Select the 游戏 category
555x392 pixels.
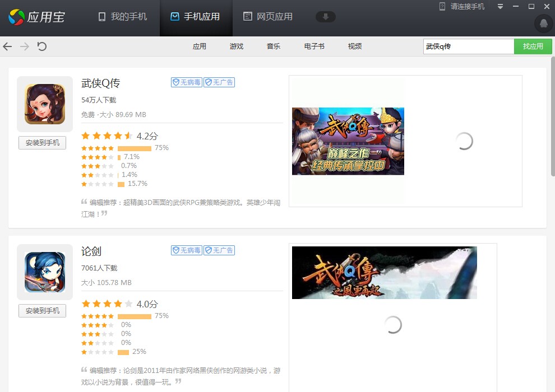[237, 46]
